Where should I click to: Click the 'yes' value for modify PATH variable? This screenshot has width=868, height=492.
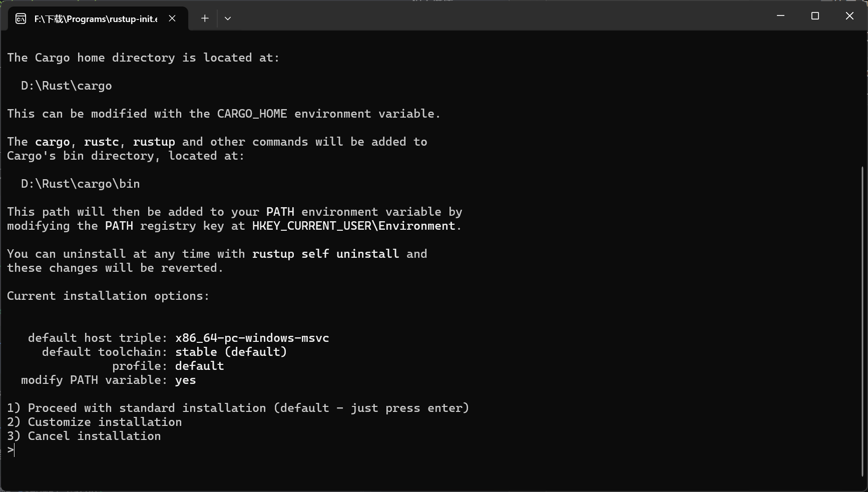tap(186, 380)
